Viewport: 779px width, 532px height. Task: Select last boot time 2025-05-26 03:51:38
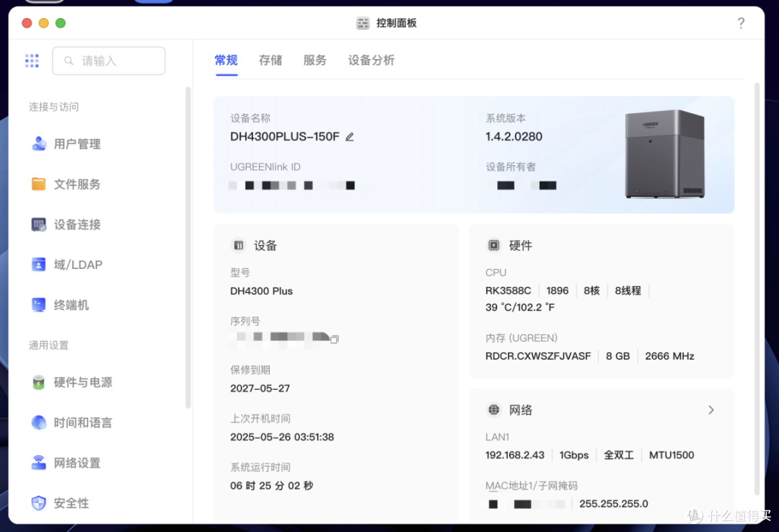[282, 437]
